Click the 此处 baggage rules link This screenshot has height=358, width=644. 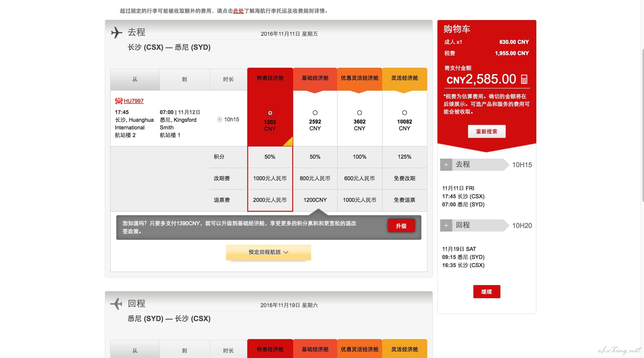tap(238, 11)
